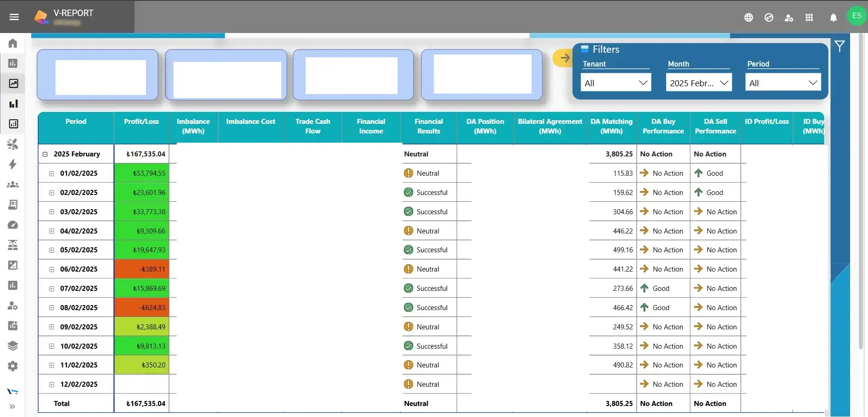
Task: Open the apps grid icon
Action: (x=809, y=17)
